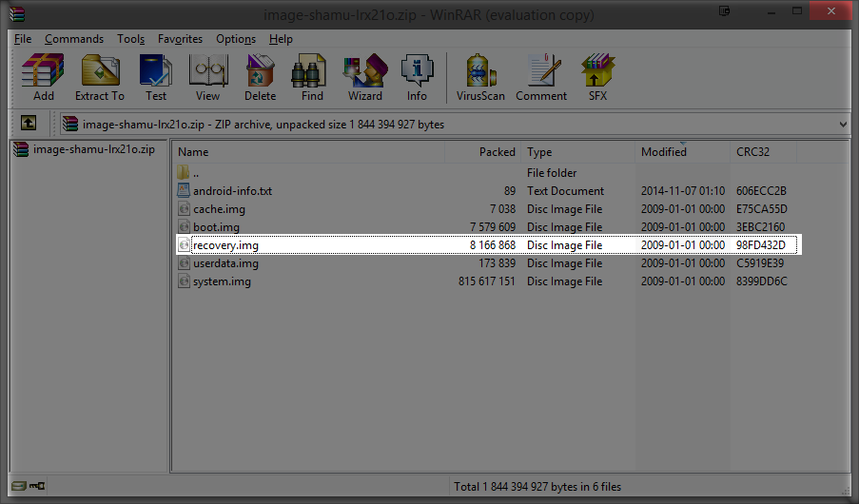The height and width of the screenshot is (504, 859).
Task: Select the cache.img file row
Action: coord(488,208)
